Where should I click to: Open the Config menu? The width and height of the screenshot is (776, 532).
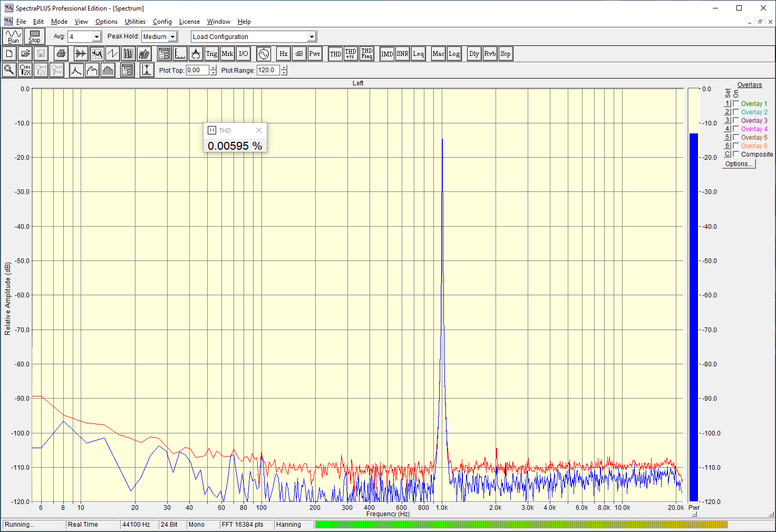[x=162, y=22]
